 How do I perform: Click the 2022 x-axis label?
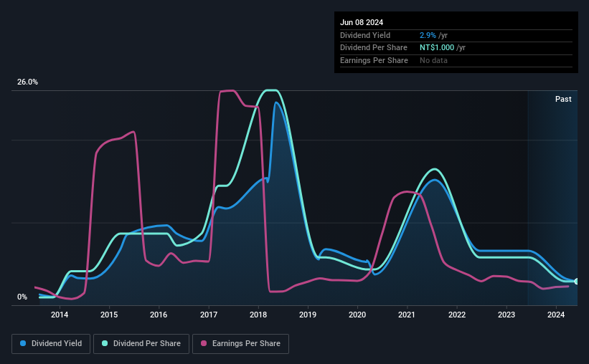pyautogui.click(x=457, y=315)
